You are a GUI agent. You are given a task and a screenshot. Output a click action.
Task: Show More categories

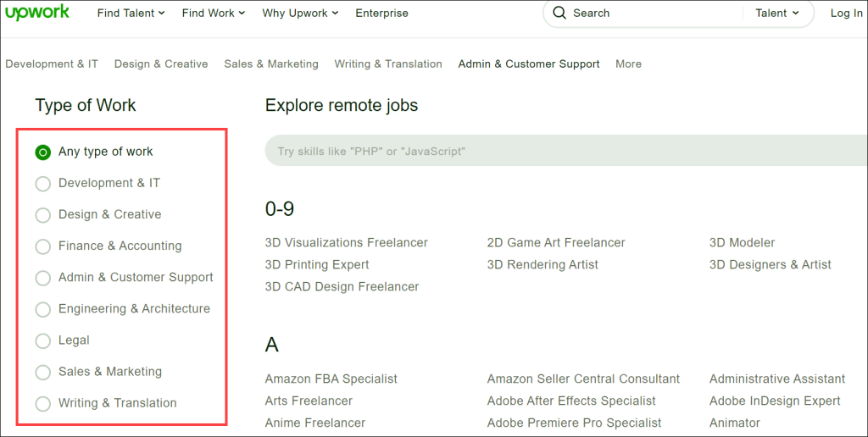tap(628, 64)
